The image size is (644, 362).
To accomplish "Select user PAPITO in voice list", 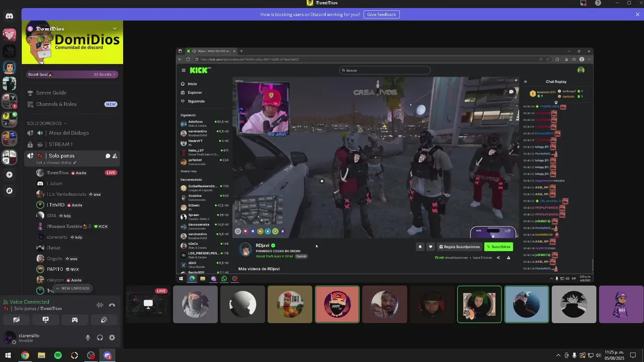I will coord(76,269).
